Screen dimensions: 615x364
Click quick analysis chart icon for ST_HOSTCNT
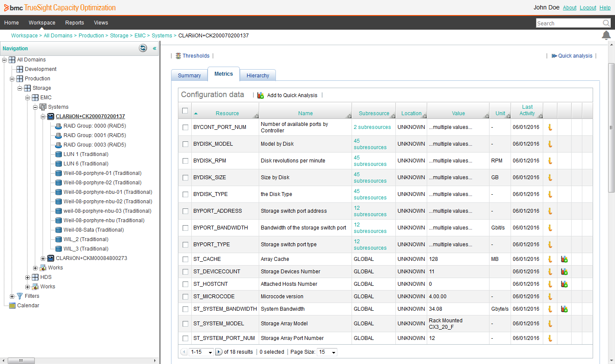coord(564,284)
